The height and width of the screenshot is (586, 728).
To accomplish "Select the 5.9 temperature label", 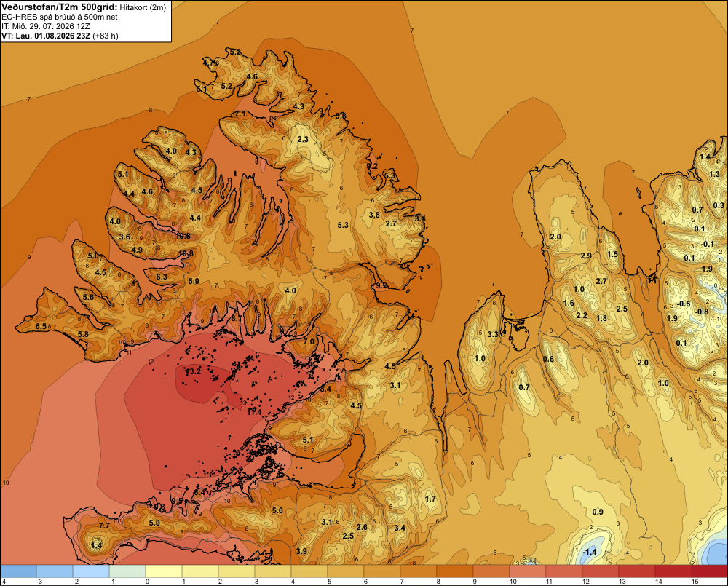I will pos(194,281).
